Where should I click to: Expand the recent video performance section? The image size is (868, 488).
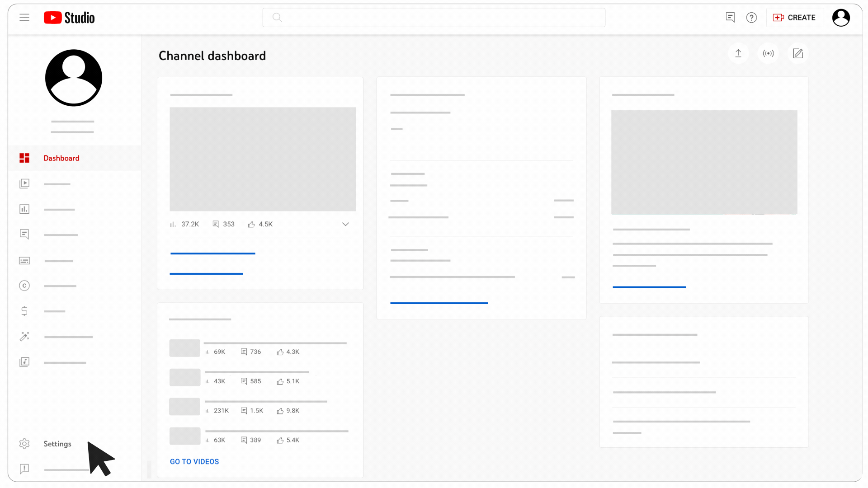pyautogui.click(x=346, y=224)
